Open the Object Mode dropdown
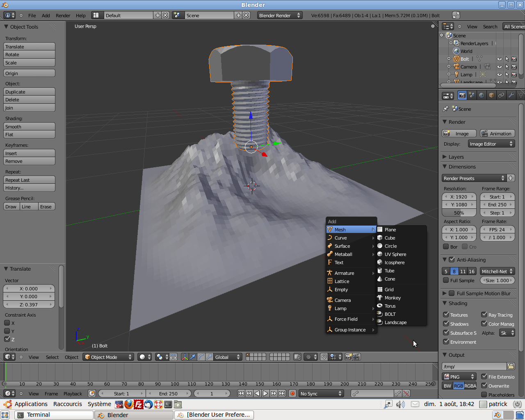The height and width of the screenshot is (420, 525). (108, 357)
